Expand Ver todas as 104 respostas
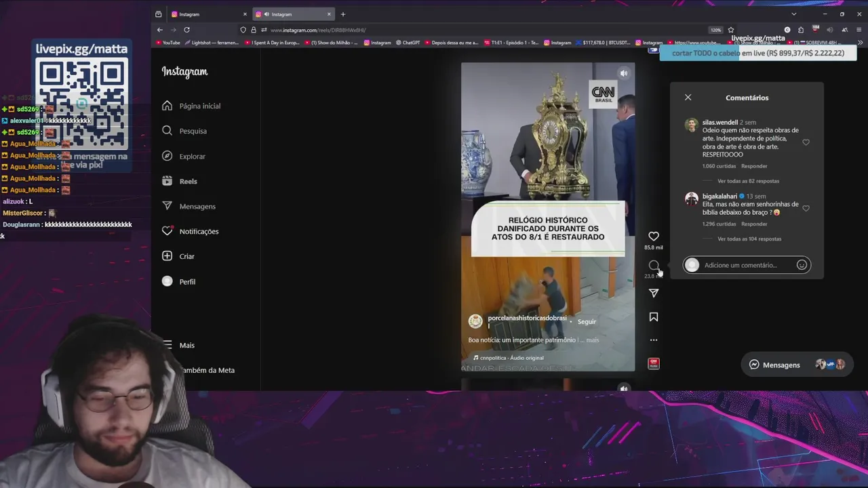 (x=749, y=239)
